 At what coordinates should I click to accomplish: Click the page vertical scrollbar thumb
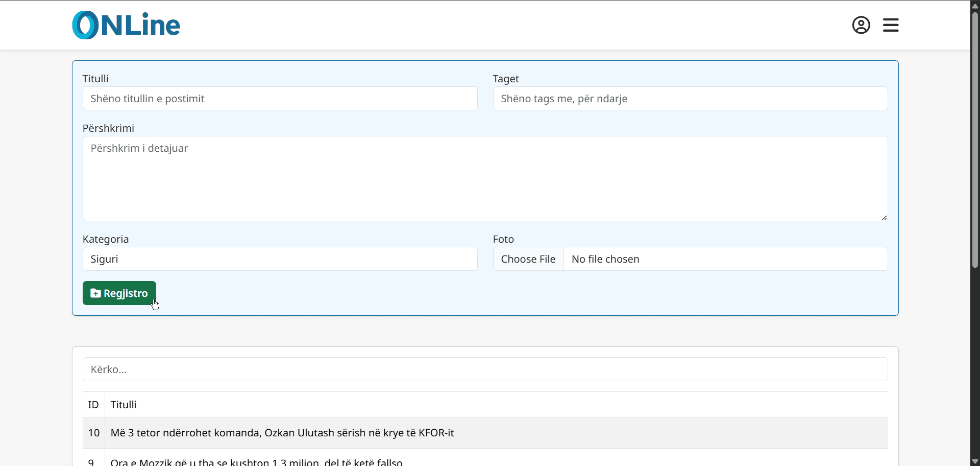pyautogui.click(x=975, y=138)
